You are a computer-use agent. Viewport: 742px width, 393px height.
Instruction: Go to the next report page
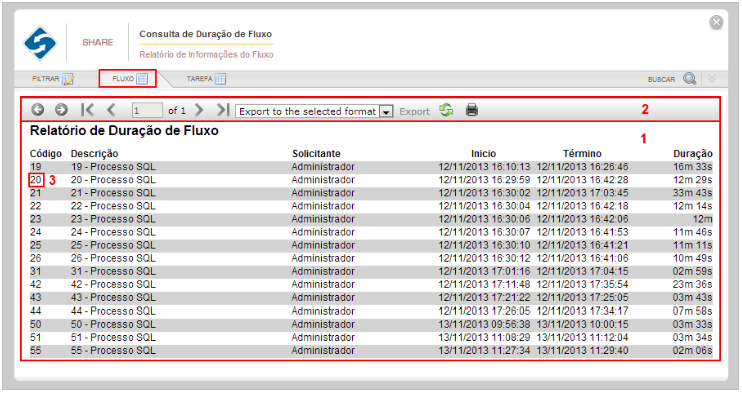pyautogui.click(x=199, y=110)
